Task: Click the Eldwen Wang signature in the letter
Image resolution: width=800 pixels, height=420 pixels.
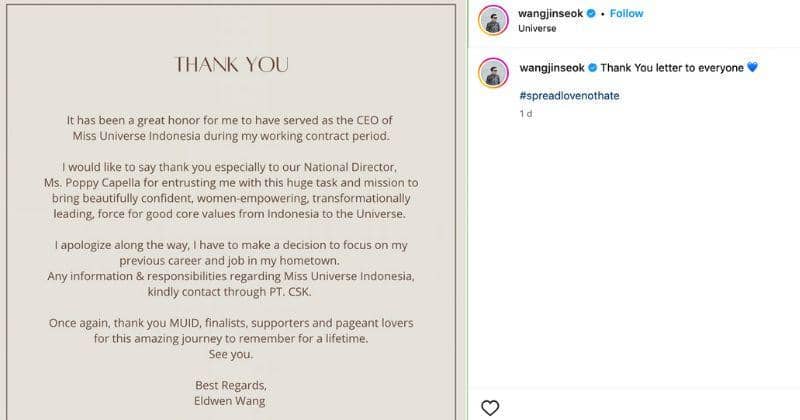Action: pos(232,400)
